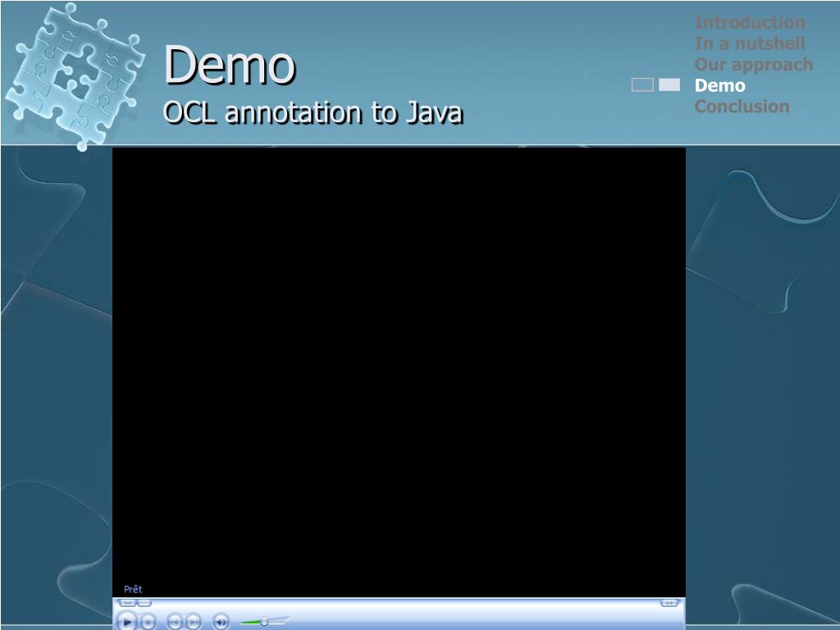This screenshot has width=840, height=630.
Task: Navigate to the Conclusion section
Action: pyautogui.click(x=742, y=106)
